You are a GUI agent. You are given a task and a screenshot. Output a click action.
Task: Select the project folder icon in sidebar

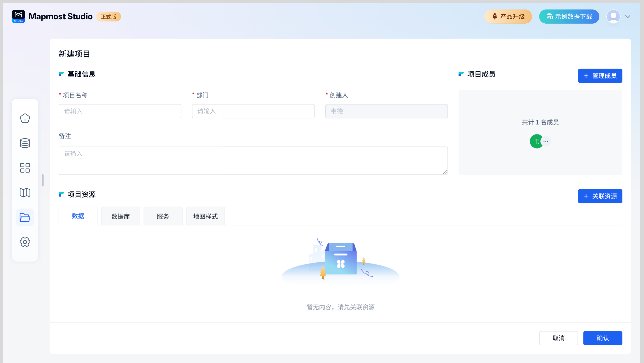[25, 217]
